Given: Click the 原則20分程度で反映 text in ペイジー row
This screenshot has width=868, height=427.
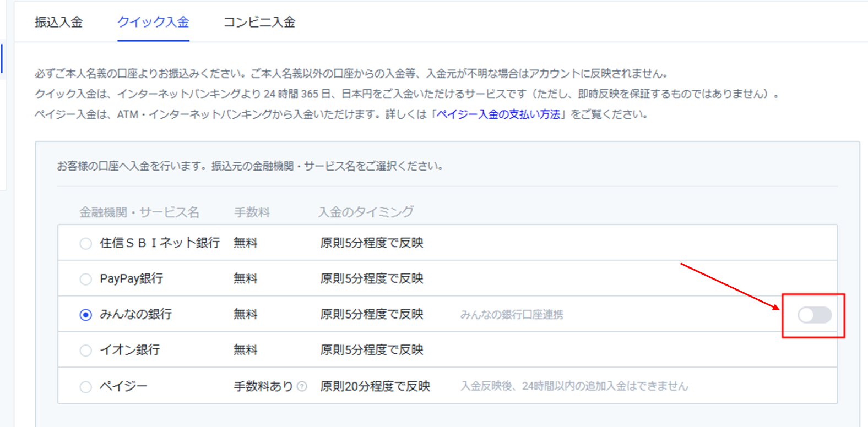Looking at the screenshot, I should (375, 386).
